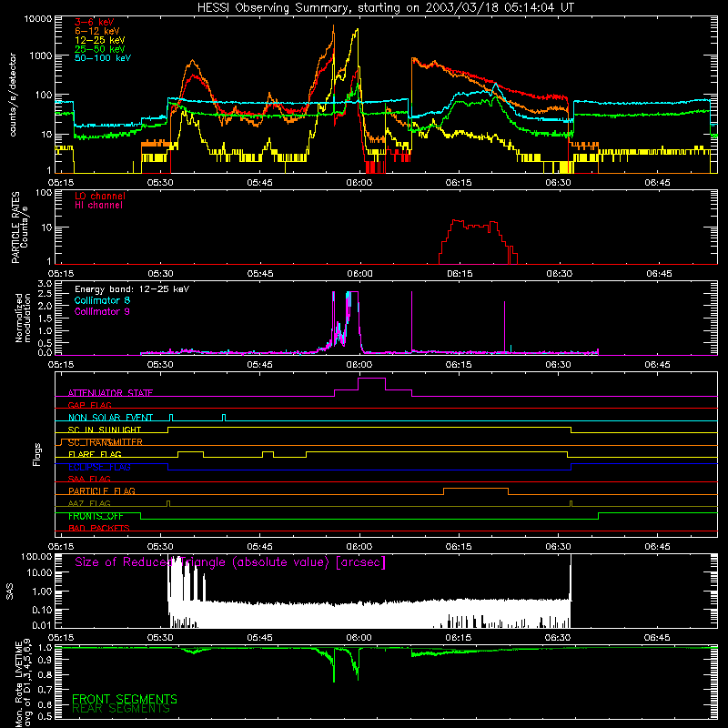Click the GAP_FLAG label
The image size is (728, 728).
pos(89,405)
